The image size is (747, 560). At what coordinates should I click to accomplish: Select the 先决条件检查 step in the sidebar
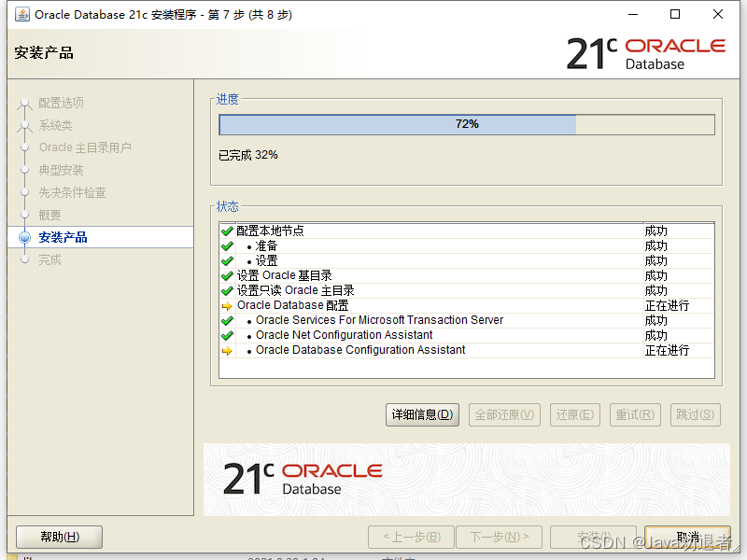[x=75, y=192]
